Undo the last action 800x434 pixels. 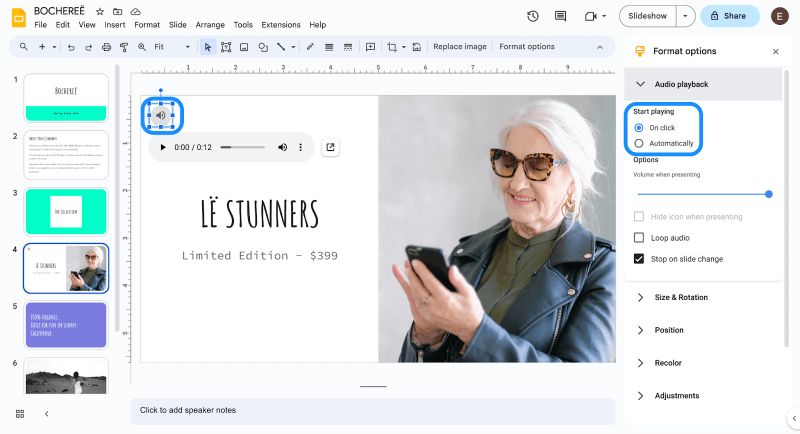(71, 47)
